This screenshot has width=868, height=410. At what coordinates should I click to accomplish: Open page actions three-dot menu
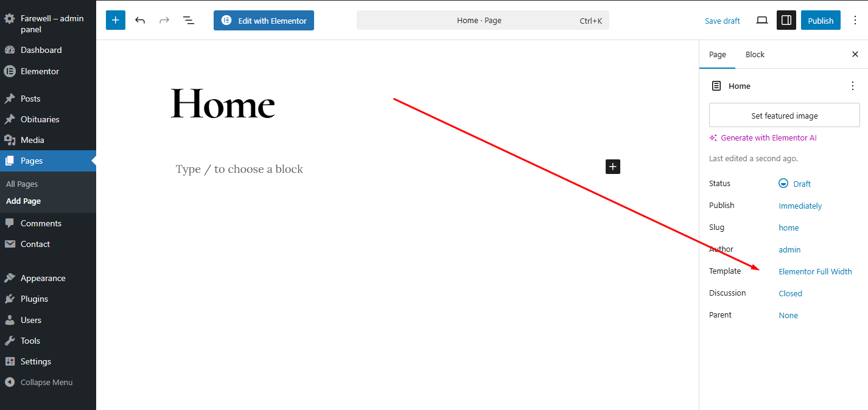852,86
